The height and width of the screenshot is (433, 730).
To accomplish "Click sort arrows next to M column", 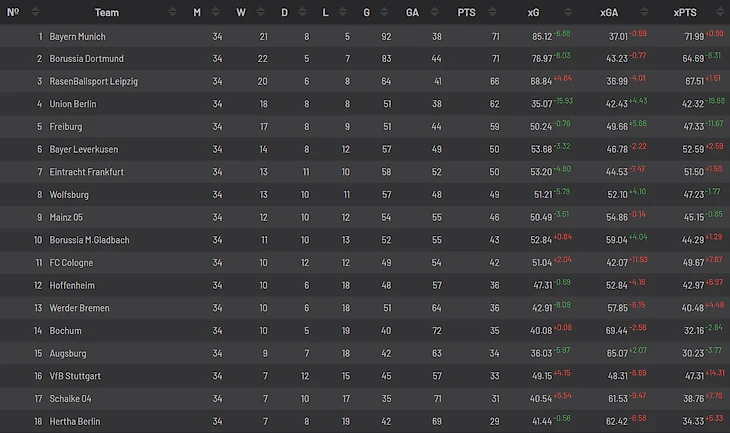I will 215,12.
